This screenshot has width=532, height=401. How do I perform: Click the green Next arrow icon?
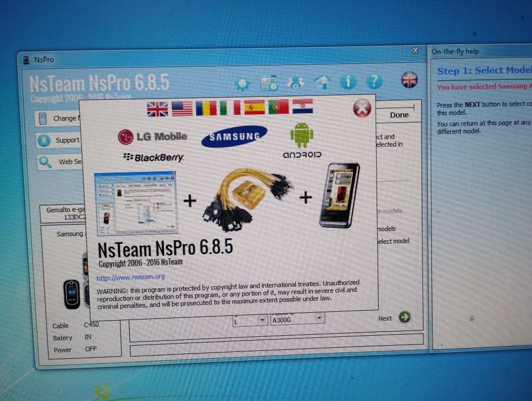pyautogui.click(x=404, y=317)
